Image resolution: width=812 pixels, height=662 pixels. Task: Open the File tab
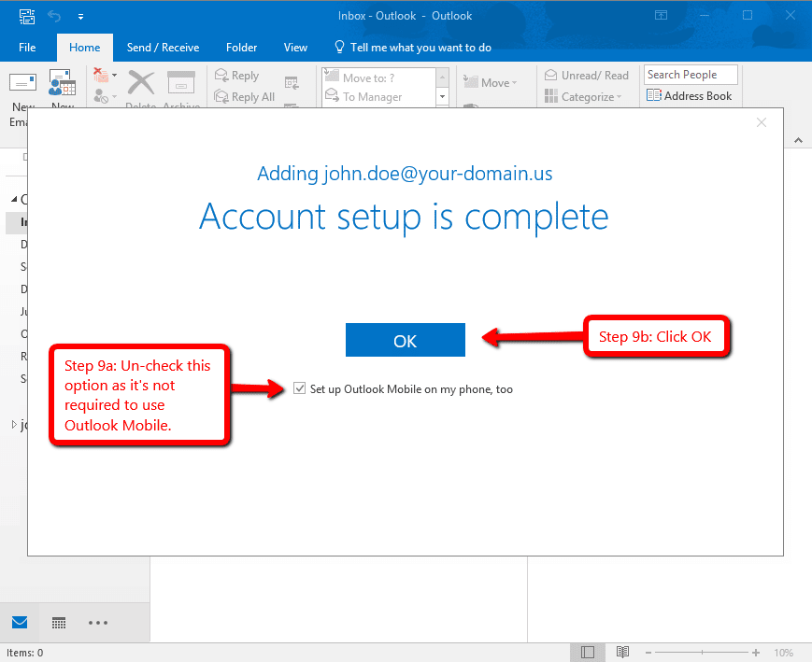click(27, 48)
